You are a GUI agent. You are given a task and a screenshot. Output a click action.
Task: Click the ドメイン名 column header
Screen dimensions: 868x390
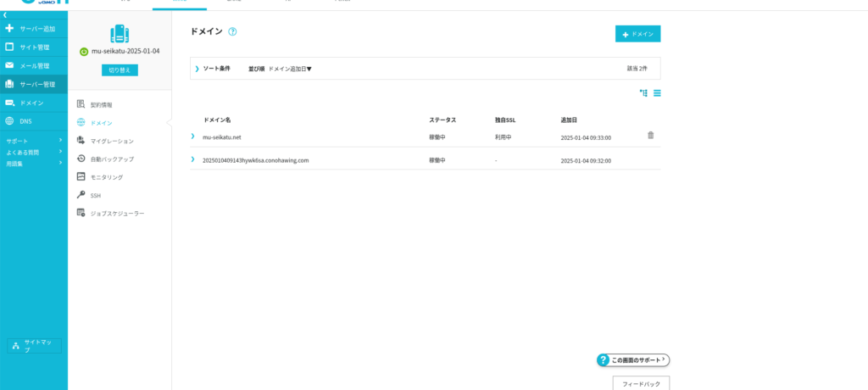point(217,120)
